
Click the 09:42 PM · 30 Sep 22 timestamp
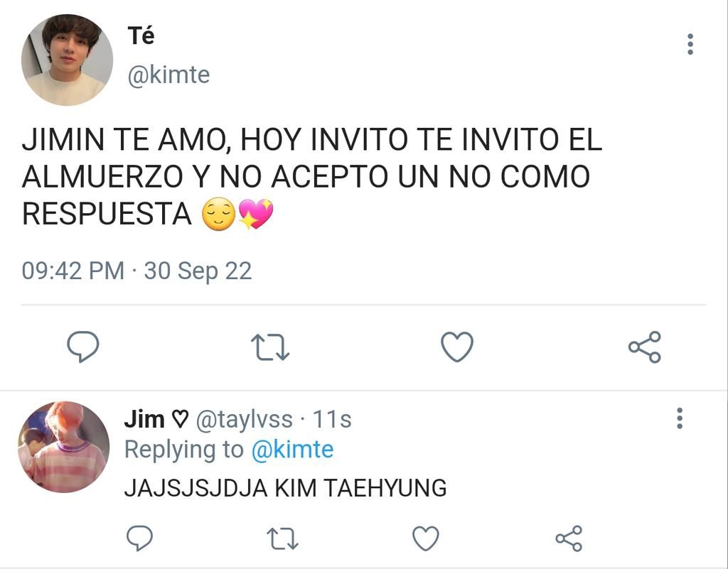137,271
